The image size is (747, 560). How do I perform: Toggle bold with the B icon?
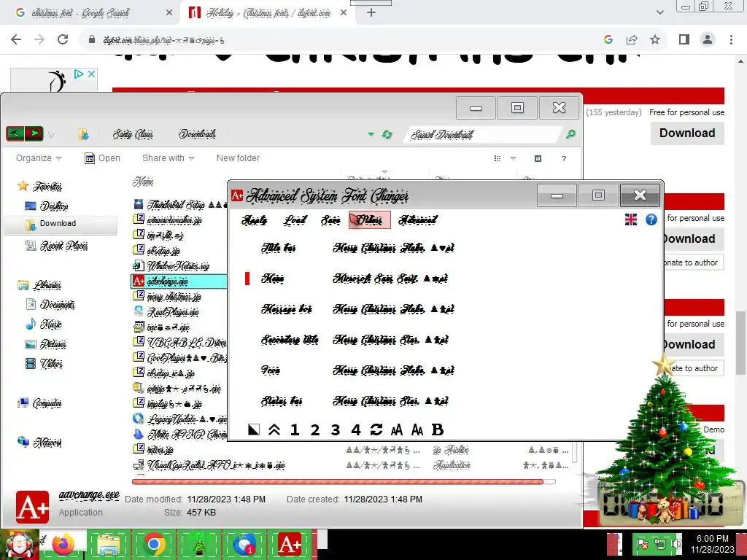(x=438, y=429)
